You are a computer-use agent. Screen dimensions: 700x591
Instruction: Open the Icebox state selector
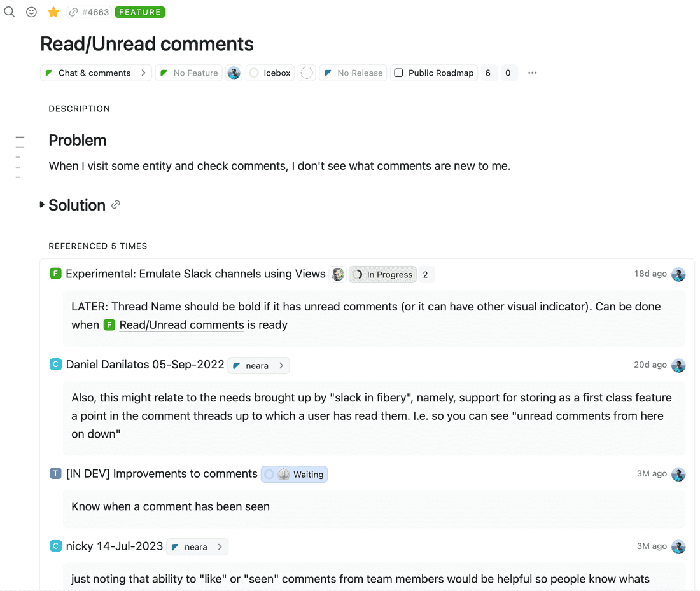click(x=270, y=73)
